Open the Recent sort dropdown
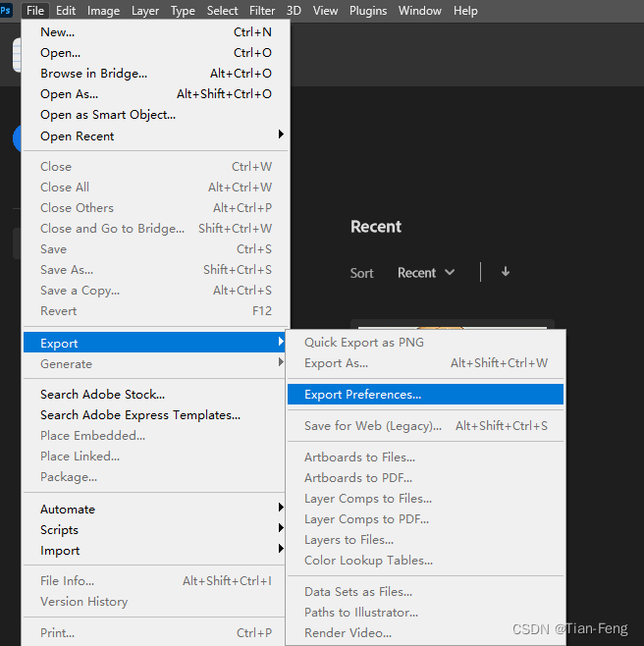Image resolution: width=644 pixels, height=646 pixels. [426, 273]
